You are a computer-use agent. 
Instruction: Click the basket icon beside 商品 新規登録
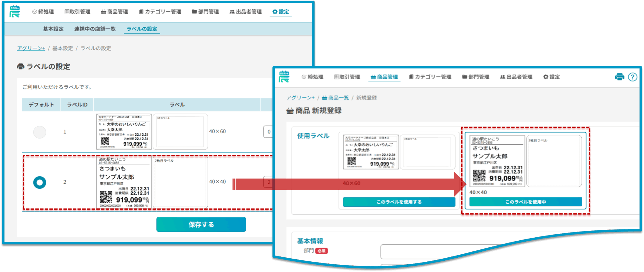coord(290,111)
